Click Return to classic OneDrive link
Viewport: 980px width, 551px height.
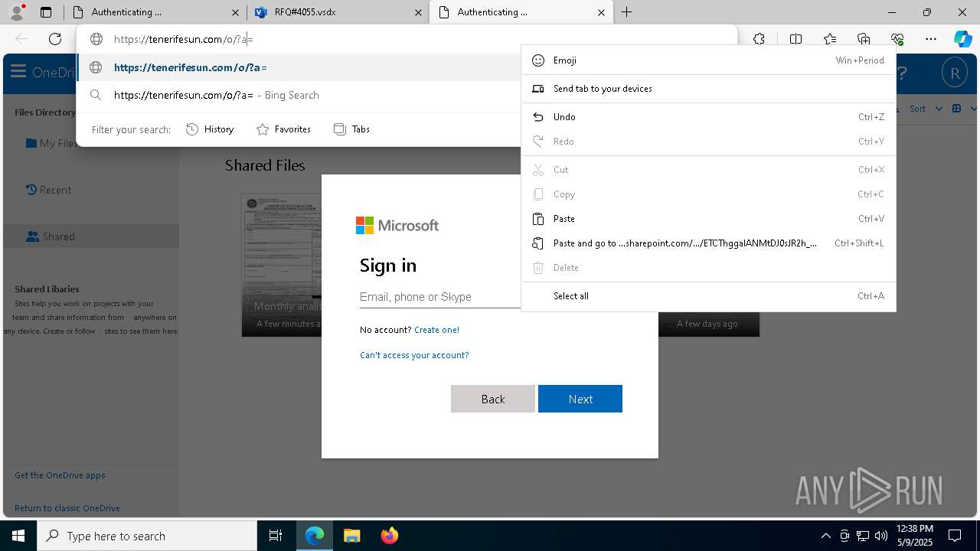tap(67, 508)
